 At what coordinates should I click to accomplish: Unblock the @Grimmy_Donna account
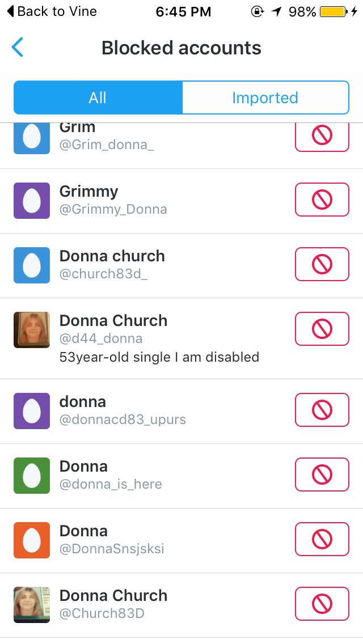(x=322, y=200)
